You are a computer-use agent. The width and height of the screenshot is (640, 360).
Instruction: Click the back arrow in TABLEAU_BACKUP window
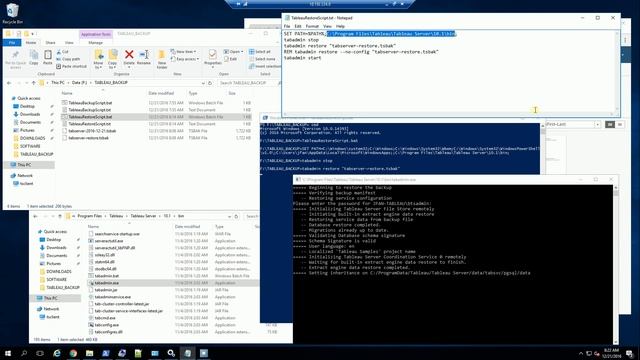(x=9, y=83)
